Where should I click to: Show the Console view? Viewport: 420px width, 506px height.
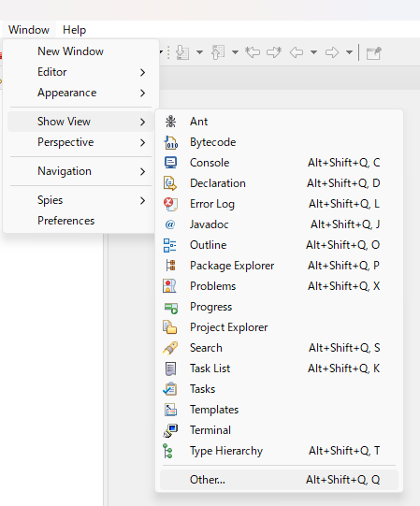(x=279, y=163)
